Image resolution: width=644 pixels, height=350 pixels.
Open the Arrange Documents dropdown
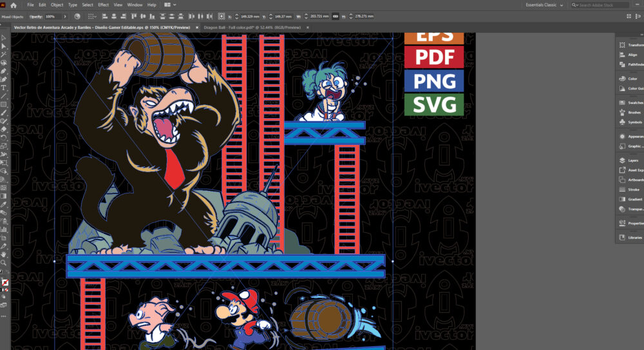tap(170, 5)
